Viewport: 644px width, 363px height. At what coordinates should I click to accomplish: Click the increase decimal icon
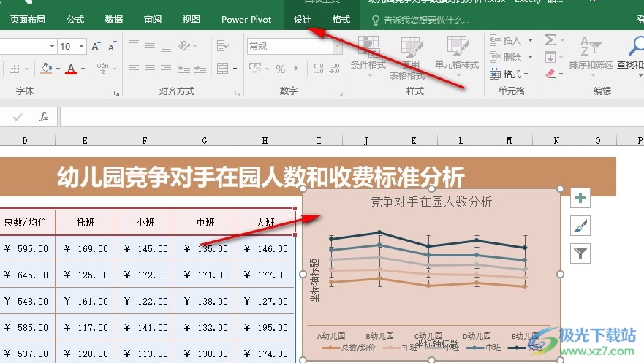click(318, 69)
